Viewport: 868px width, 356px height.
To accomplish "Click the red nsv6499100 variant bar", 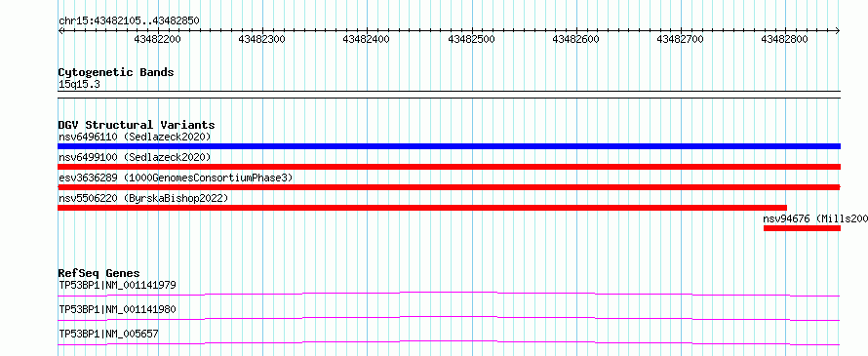I will coord(449,167).
